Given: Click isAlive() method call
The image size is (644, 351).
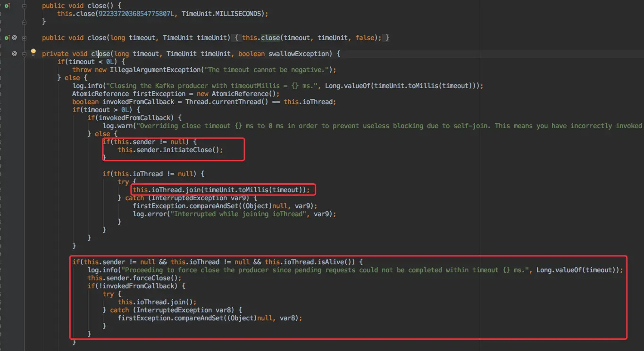Looking at the screenshot, I should (336, 262).
